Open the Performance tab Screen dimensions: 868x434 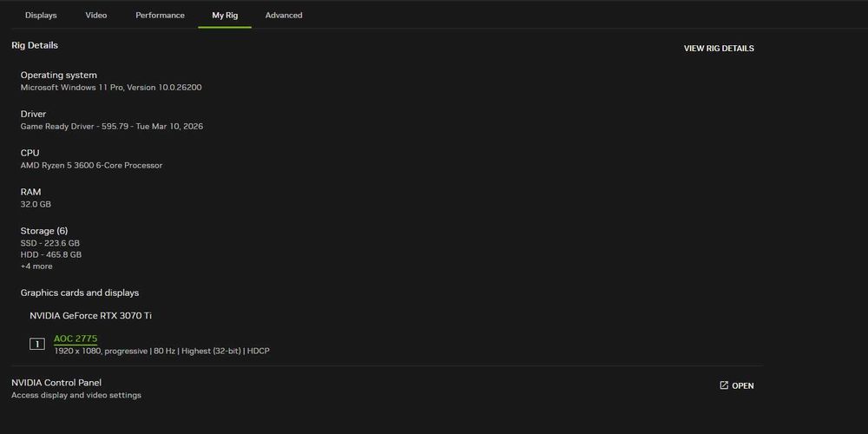(160, 16)
